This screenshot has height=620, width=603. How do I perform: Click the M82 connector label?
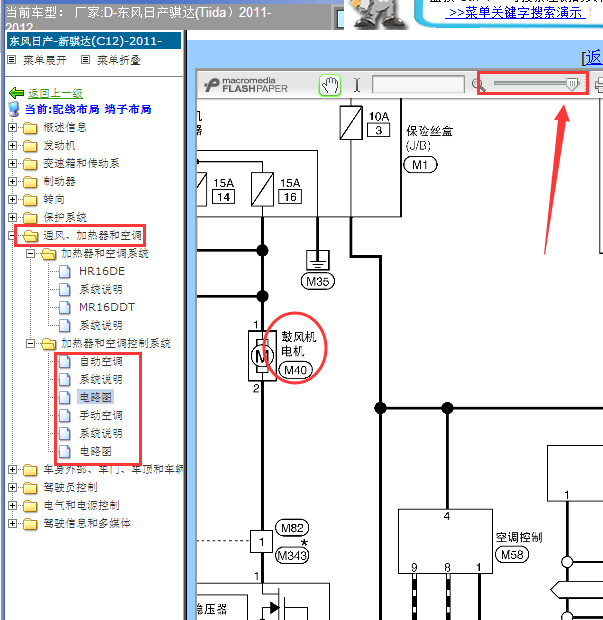(292, 528)
